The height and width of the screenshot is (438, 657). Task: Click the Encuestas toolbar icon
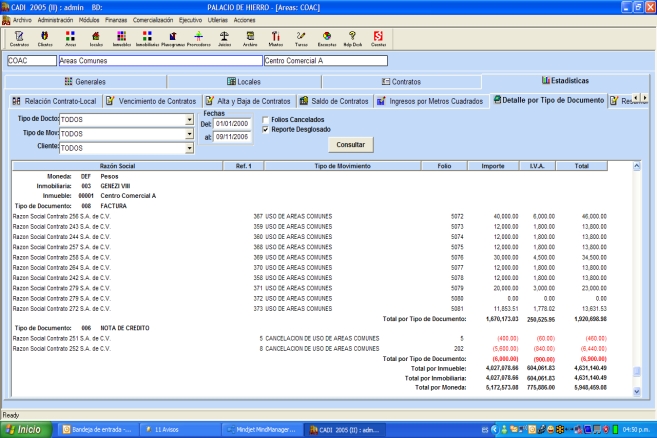(326, 38)
